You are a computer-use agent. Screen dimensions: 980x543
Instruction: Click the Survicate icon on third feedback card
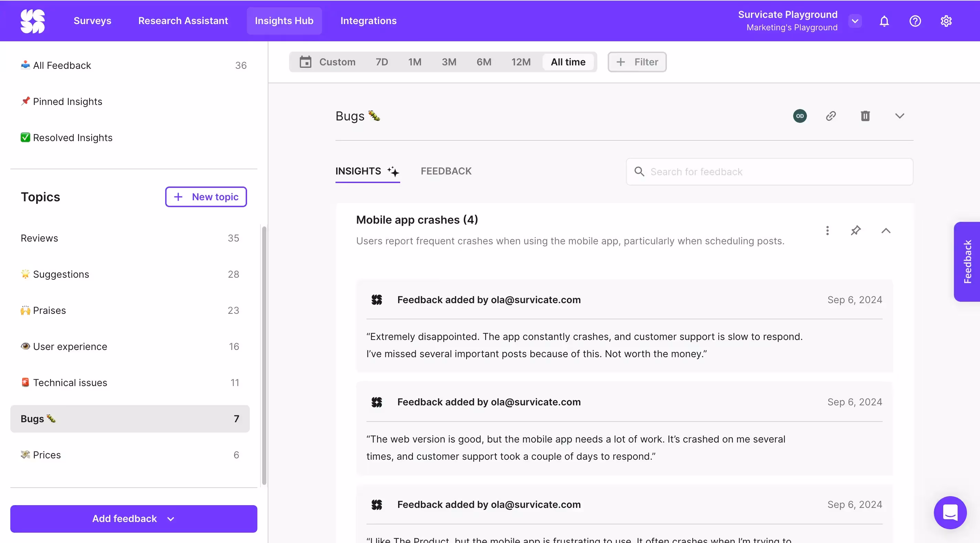point(377,504)
